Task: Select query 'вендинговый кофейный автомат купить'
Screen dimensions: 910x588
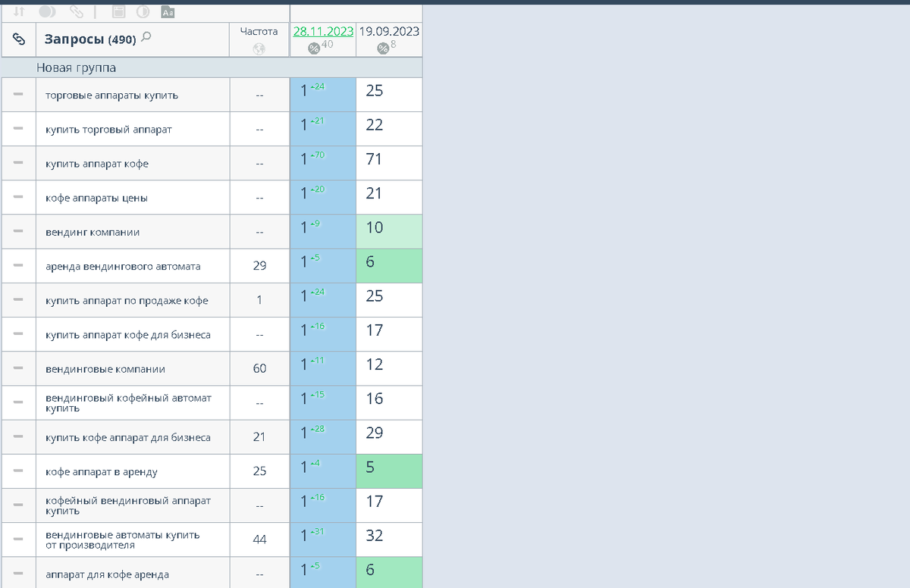Action: [x=128, y=402]
